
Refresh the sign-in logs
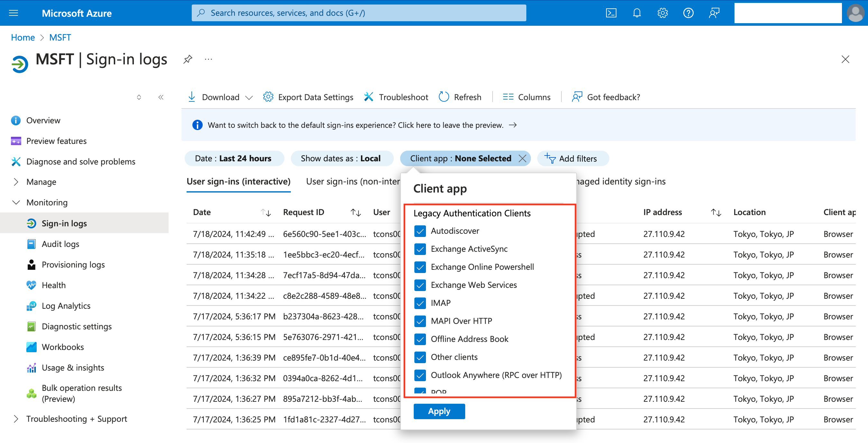click(x=460, y=97)
